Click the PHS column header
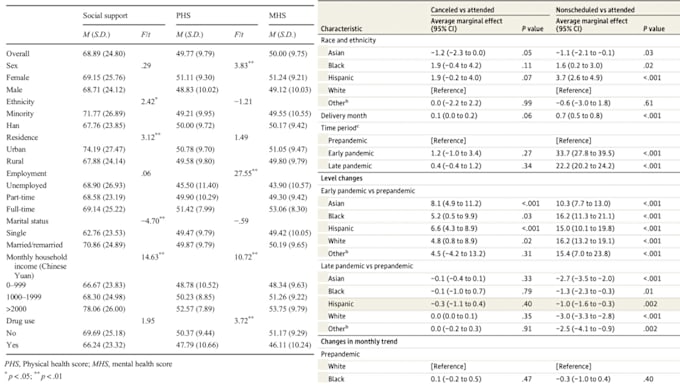The width and height of the screenshot is (680, 384). point(183,16)
